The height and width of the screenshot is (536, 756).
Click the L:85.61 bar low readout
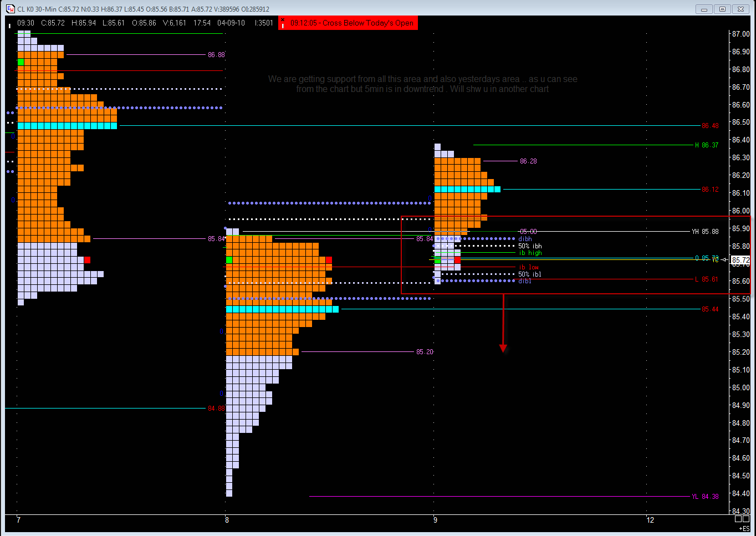click(x=114, y=23)
